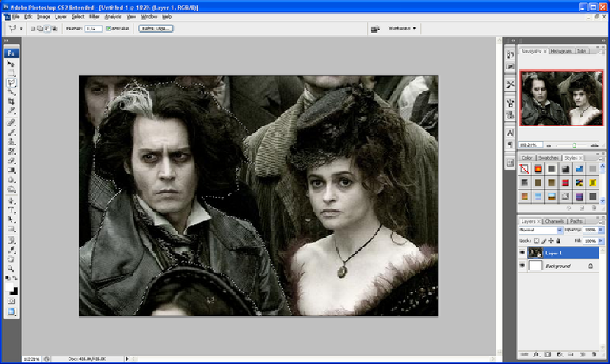Click the Feather input field
This screenshot has width=610, height=364.
(93, 29)
